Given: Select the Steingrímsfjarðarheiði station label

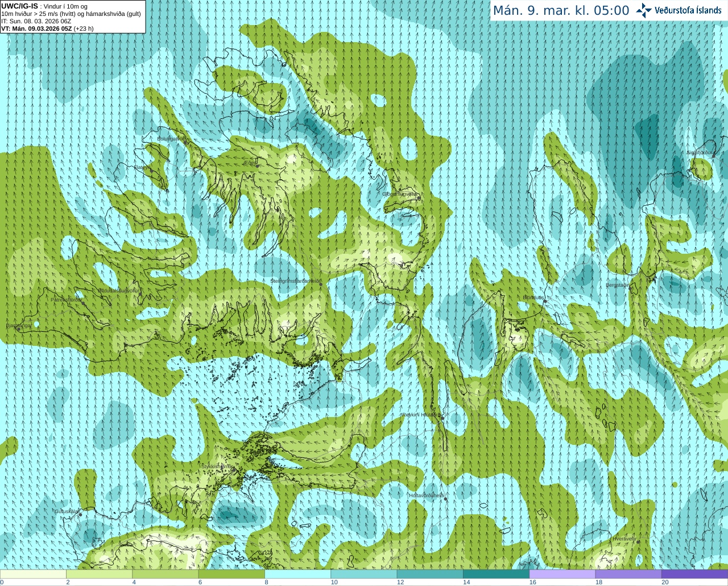Looking at the screenshot, I should [x=295, y=281].
